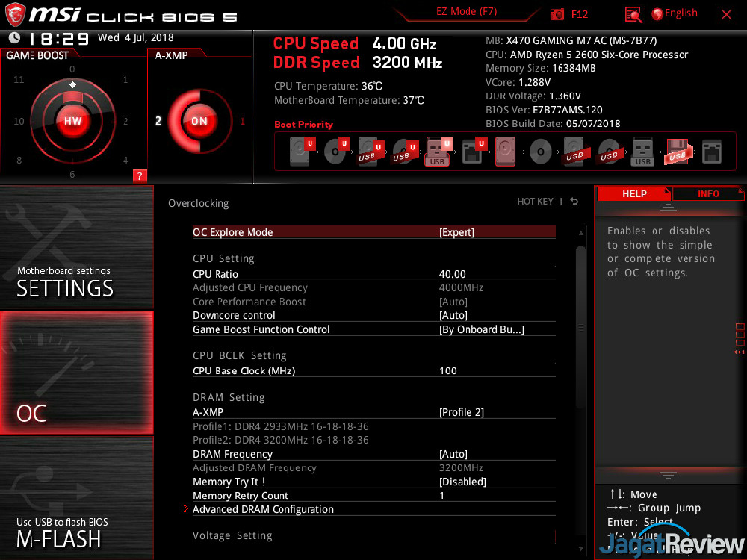This screenshot has width=747, height=560.
Task: Click the clock icon beside the time
Action: (14, 38)
